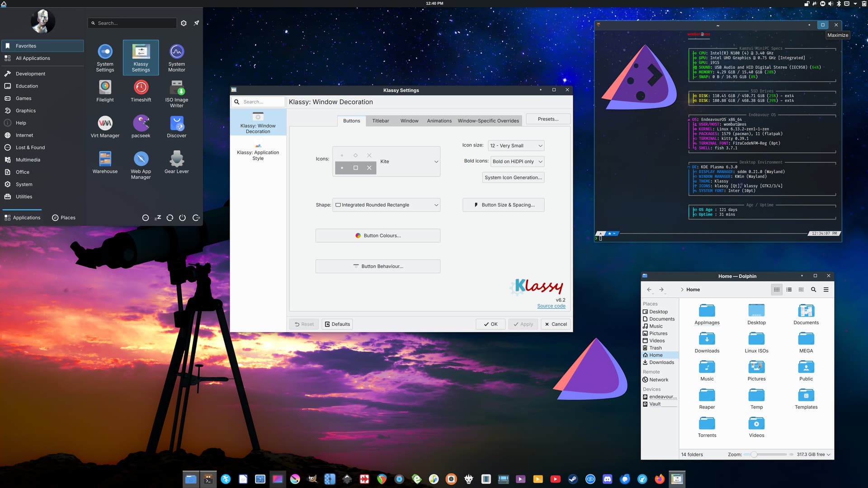868x488 pixels.
Task: Click the lock session circle icon
Action: (x=146, y=218)
